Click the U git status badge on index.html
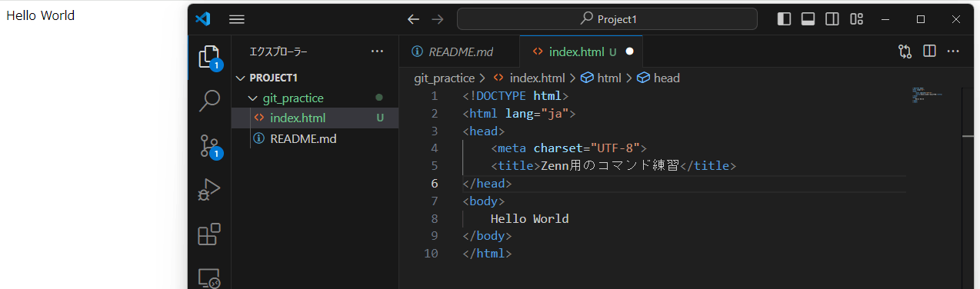This screenshot has width=980, height=289. (380, 118)
